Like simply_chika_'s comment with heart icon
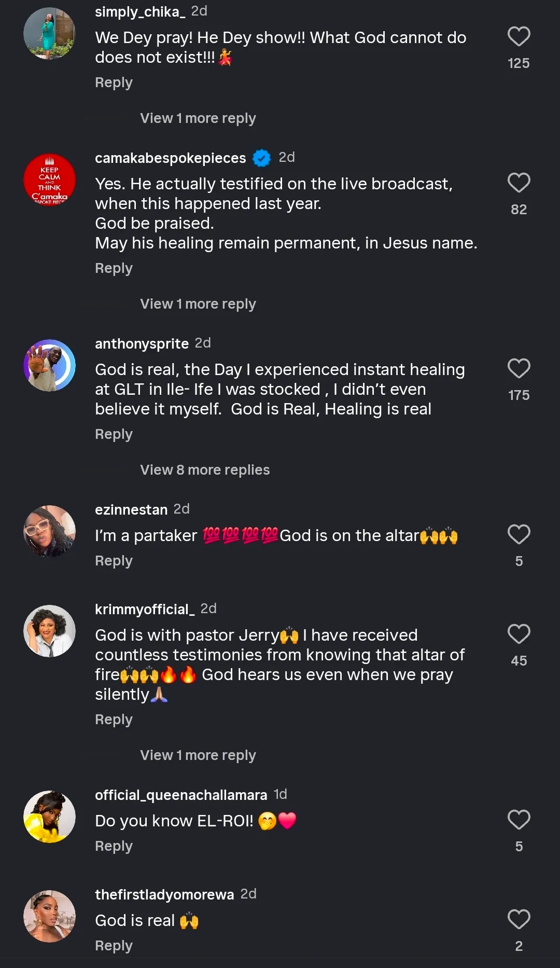This screenshot has height=968, width=560. pyautogui.click(x=519, y=37)
